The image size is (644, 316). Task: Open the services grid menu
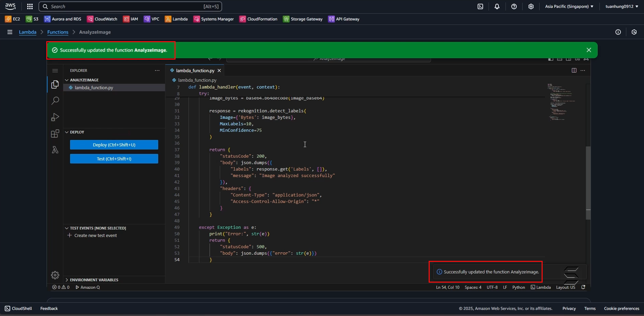tap(30, 6)
